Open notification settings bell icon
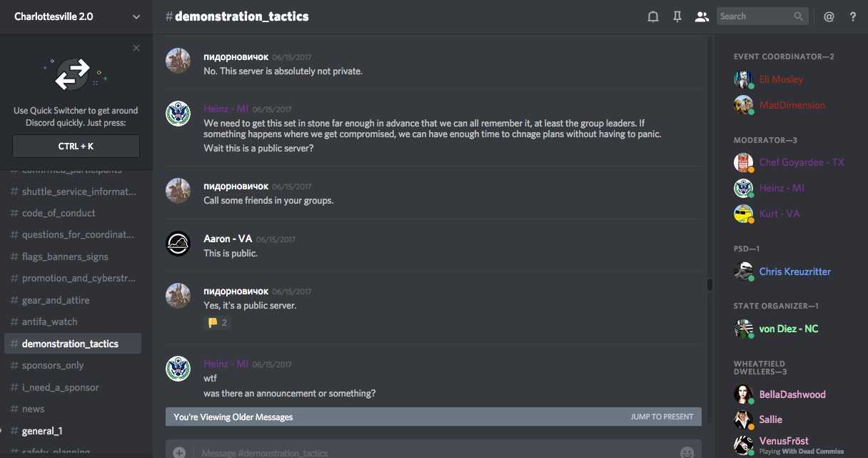 (x=652, y=16)
